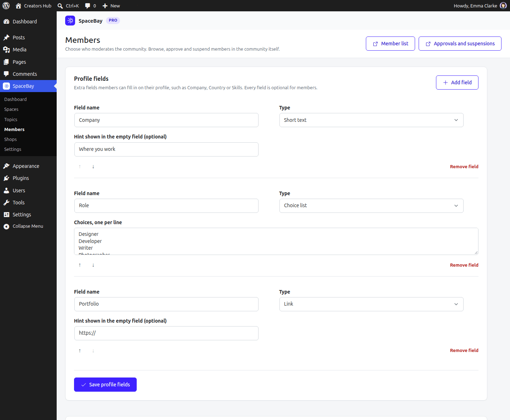Click the Tools wrench icon
Screen dimensions: 510x420
point(6,203)
